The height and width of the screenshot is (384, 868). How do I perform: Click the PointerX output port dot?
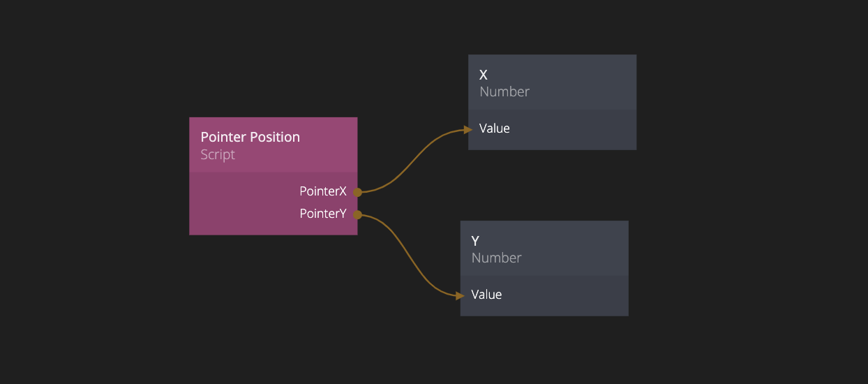coord(357,192)
